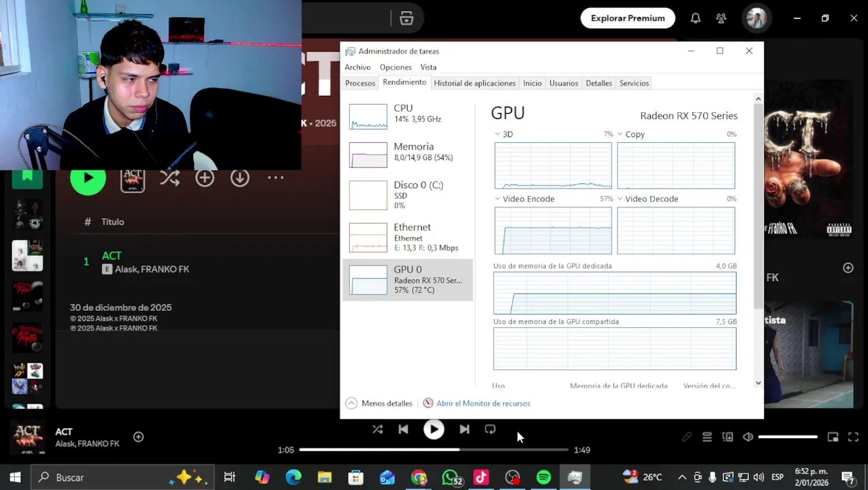Open Microsoft Edge from taskbar

[293, 478]
